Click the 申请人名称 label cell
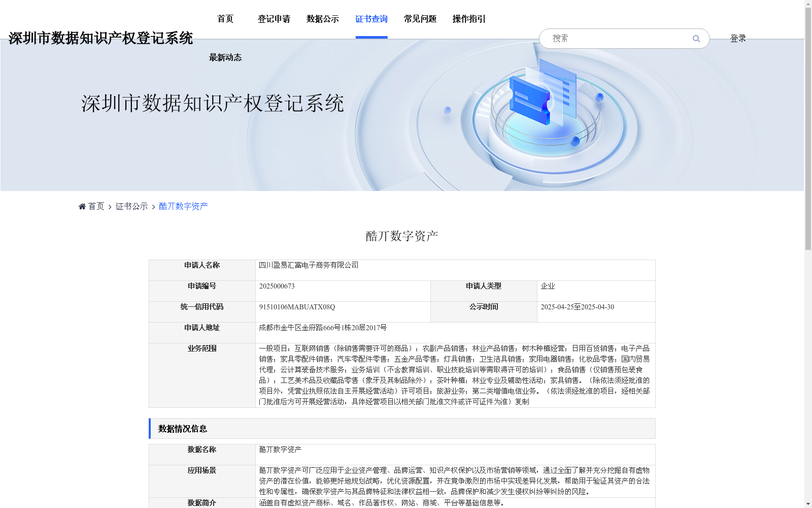Screen dimensions: 812x508 pyautogui.click(x=202, y=270)
